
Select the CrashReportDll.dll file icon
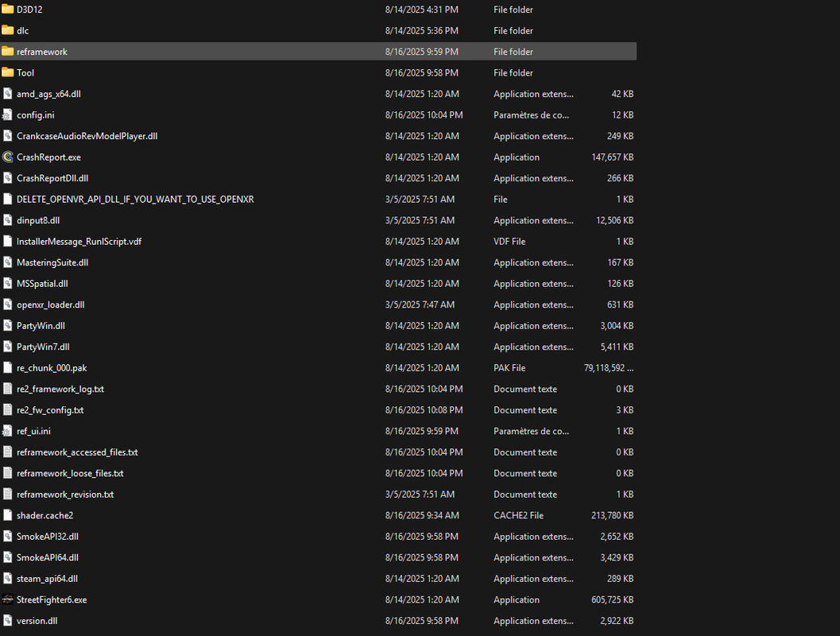click(7, 178)
